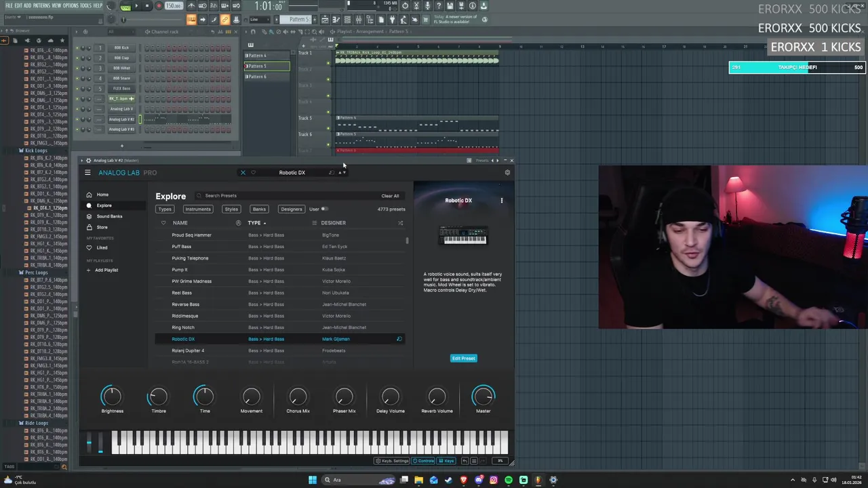Viewport: 868px width, 488px height.
Task: Open the three-dot menu for Robotic DX
Action: tap(502, 201)
